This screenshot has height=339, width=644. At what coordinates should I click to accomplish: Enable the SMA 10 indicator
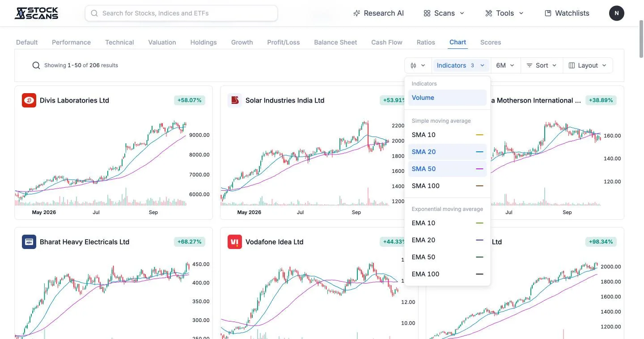tap(447, 135)
